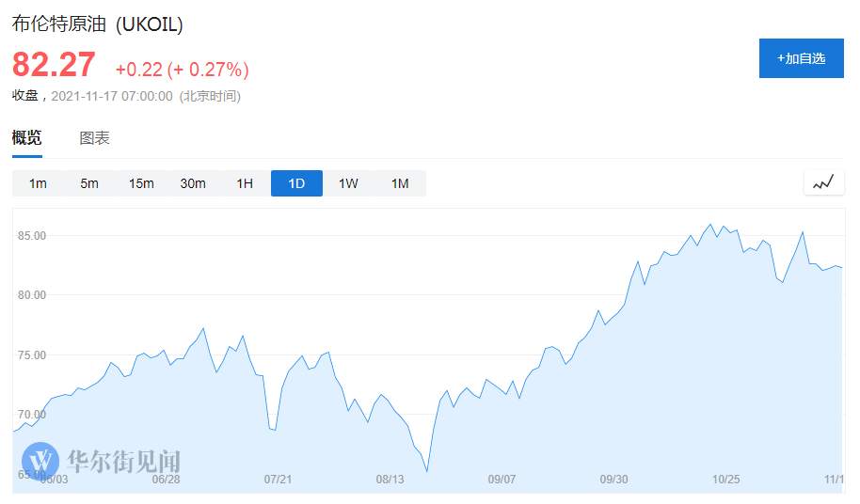Click the +0.22 (+0.27%) change text
Screen dimensions: 860x504
point(182,69)
